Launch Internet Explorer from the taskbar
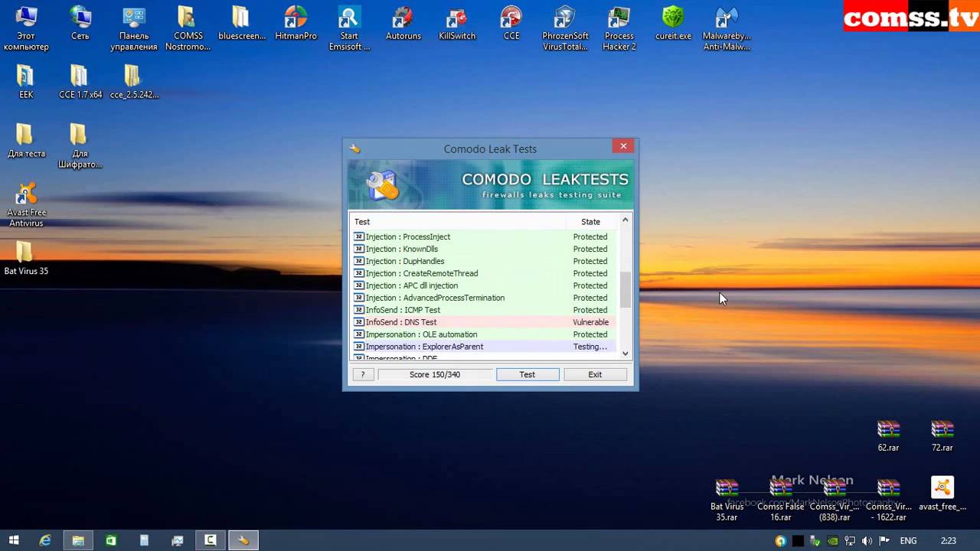 tap(45, 540)
